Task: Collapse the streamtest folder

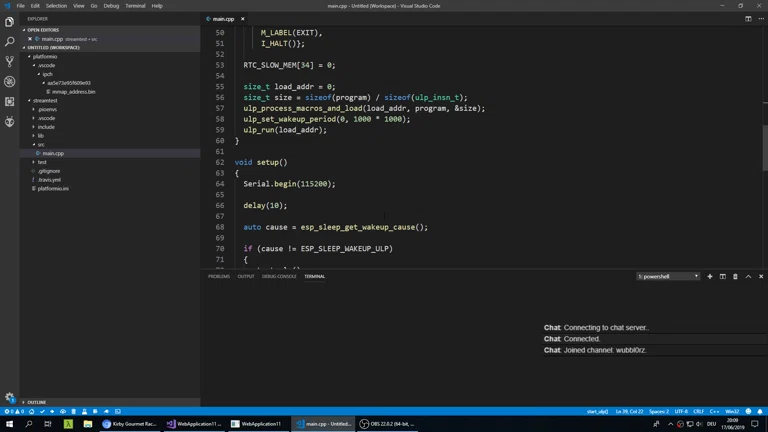Action: click(45, 101)
